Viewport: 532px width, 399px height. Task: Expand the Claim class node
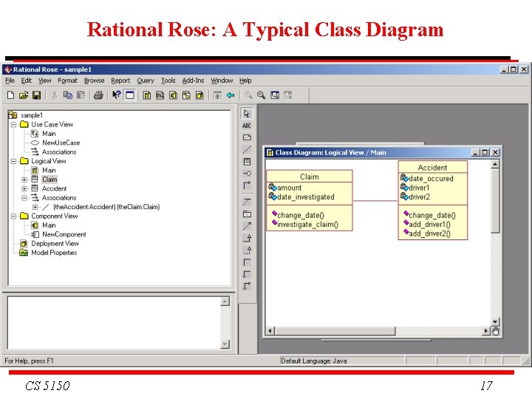coord(24,180)
